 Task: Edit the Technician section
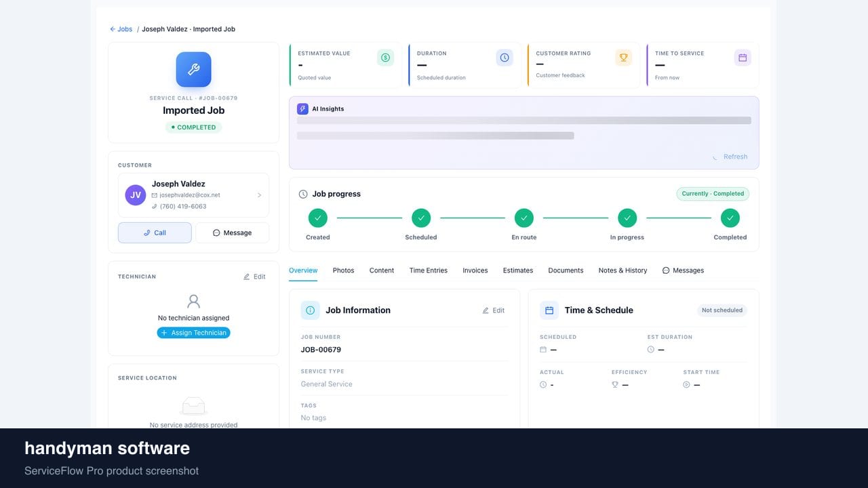coord(255,277)
